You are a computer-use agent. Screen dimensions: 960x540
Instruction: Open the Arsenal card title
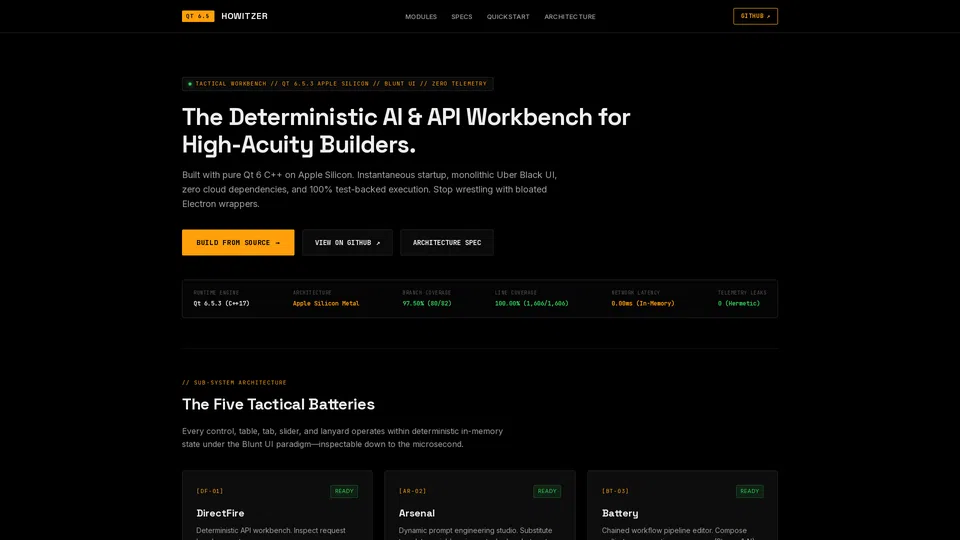coord(417,513)
